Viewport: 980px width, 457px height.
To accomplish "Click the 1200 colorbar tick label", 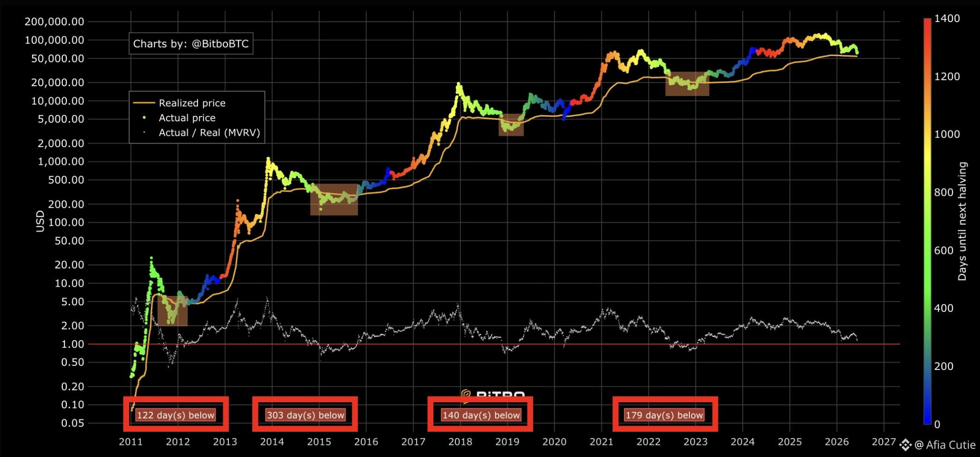I will point(947,76).
